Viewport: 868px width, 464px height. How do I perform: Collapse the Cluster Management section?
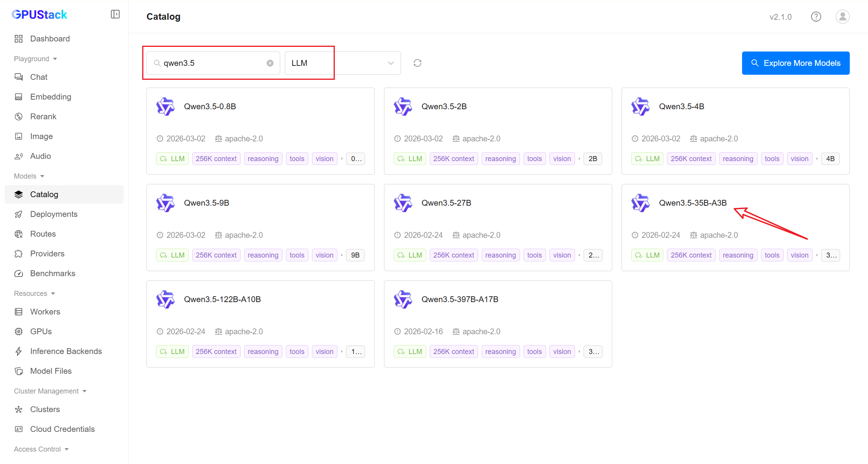[50, 391]
